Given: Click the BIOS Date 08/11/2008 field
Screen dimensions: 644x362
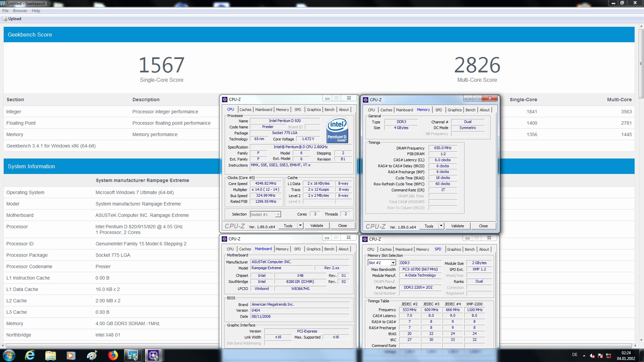Looking at the screenshot, I should (x=300, y=316).
